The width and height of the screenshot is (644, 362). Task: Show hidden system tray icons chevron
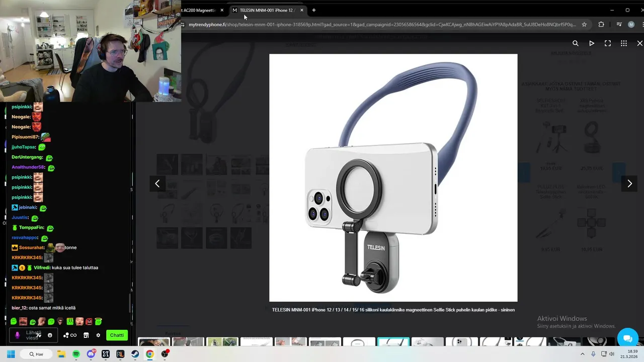point(583,354)
